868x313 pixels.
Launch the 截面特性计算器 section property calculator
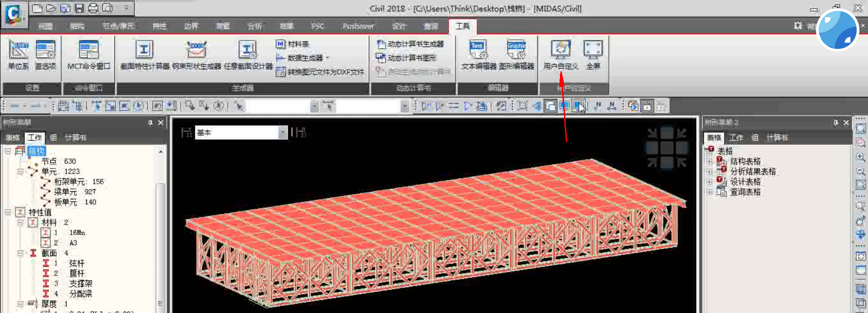(145, 55)
